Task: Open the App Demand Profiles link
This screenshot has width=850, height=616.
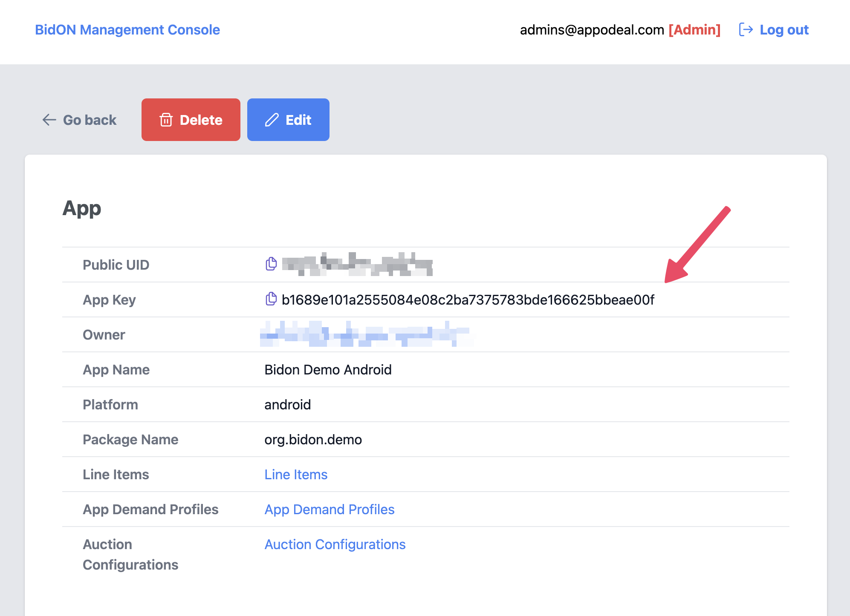Action: point(330,509)
